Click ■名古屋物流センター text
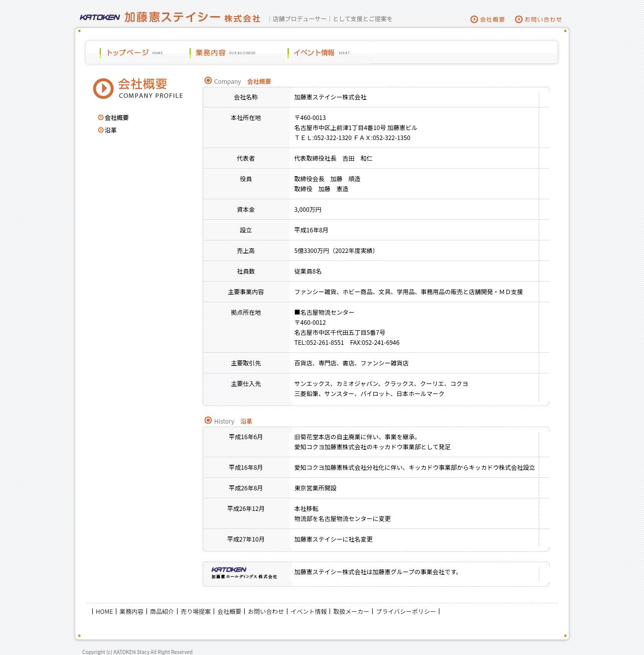 coord(324,313)
